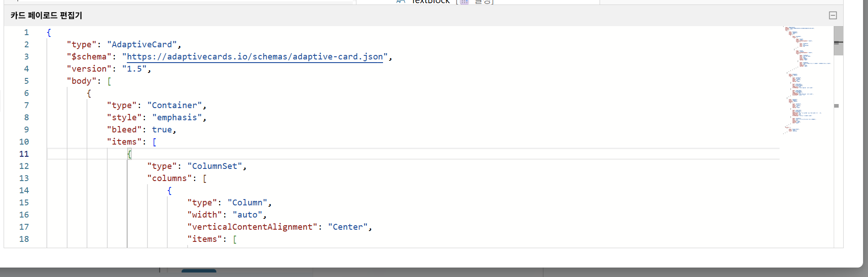Click the "auto" width value

247,215
